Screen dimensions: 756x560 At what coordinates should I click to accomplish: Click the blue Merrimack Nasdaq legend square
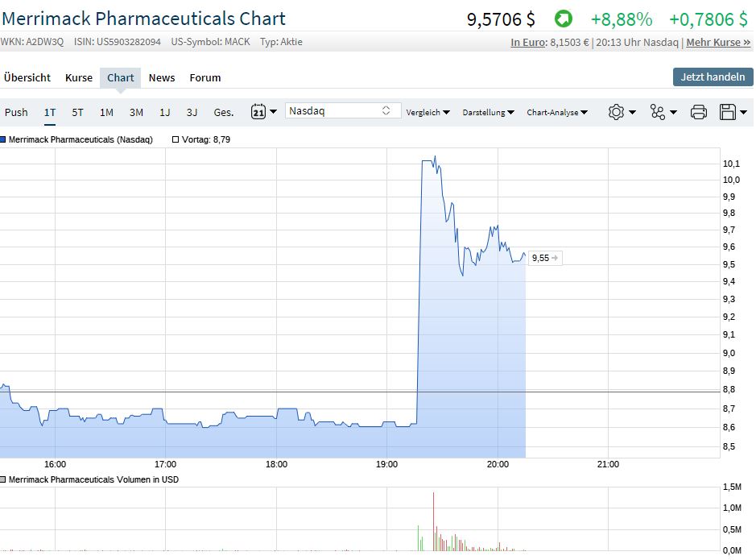coord(3,139)
